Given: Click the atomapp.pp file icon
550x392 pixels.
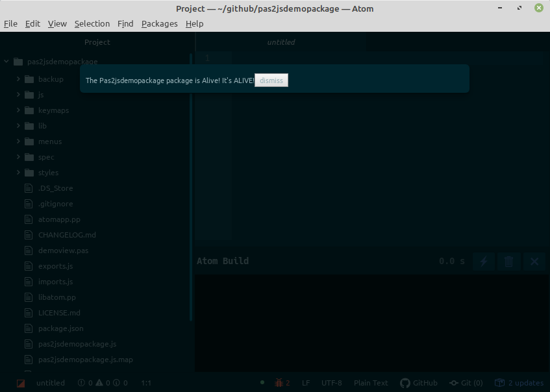Looking at the screenshot, I should point(29,219).
